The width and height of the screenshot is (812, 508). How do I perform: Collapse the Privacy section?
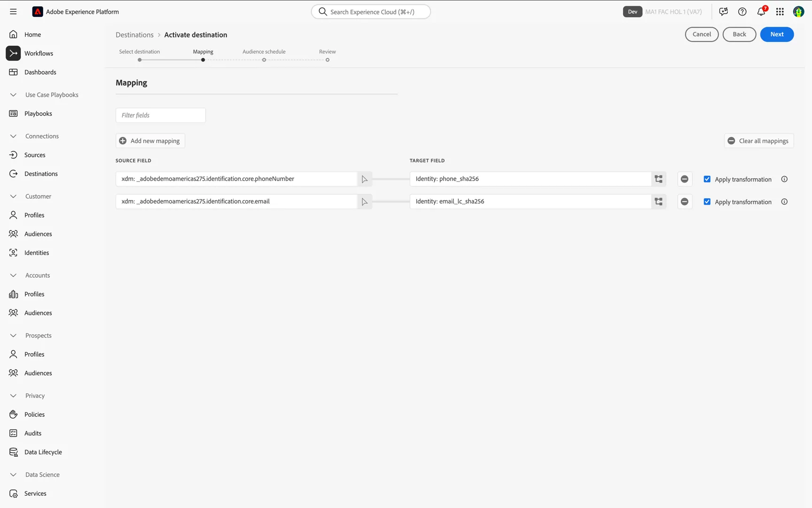pos(13,396)
